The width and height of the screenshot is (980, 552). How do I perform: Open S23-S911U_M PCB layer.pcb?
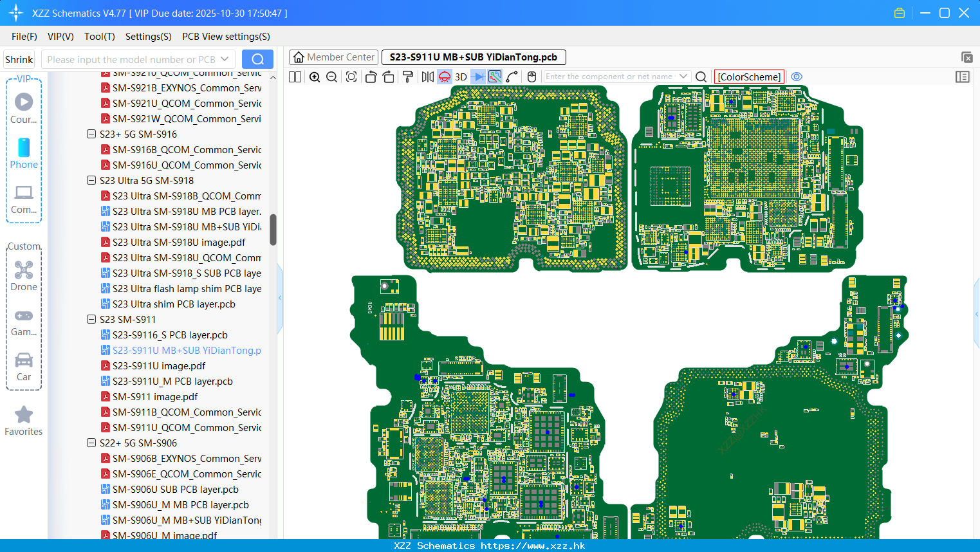172,382
